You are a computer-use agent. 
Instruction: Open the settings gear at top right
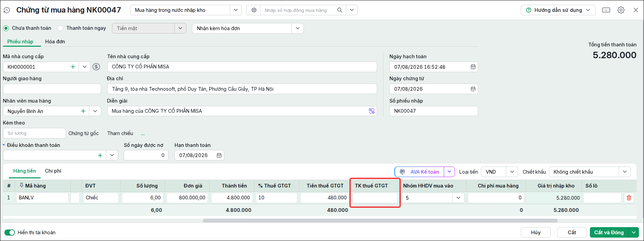coord(621,10)
